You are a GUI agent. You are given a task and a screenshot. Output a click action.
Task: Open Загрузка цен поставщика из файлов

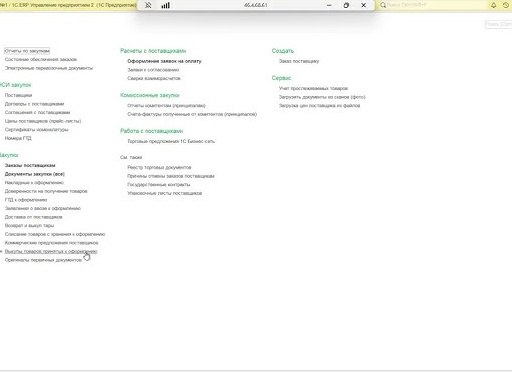[x=319, y=106]
